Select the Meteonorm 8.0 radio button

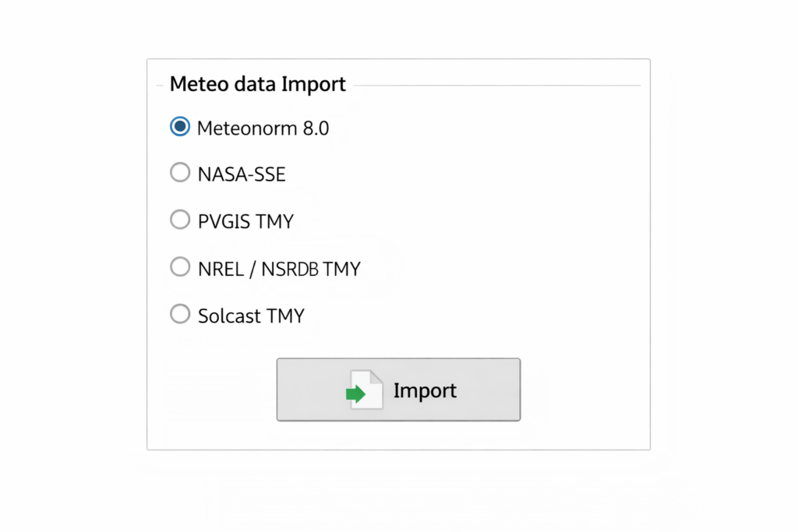[x=180, y=127]
